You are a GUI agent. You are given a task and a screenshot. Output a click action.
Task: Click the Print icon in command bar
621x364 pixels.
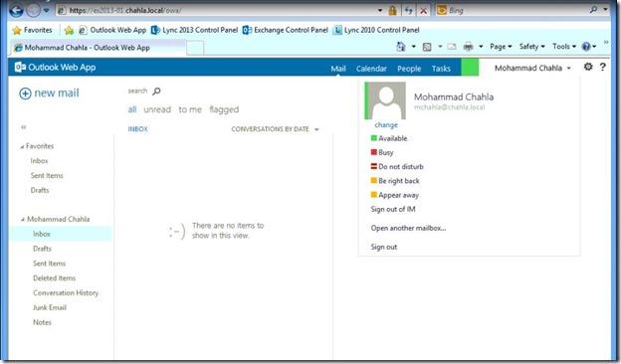pyautogui.click(x=468, y=47)
